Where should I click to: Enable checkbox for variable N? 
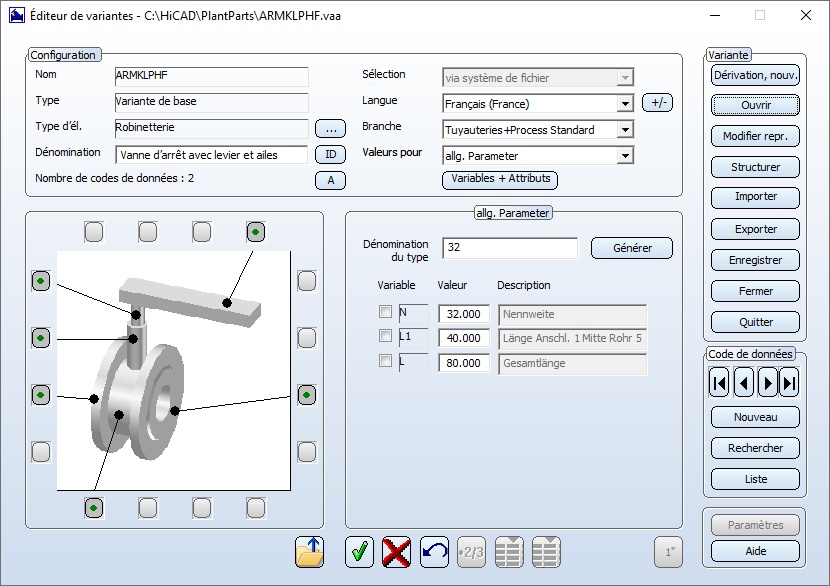pyautogui.click(x=385, y=313)
